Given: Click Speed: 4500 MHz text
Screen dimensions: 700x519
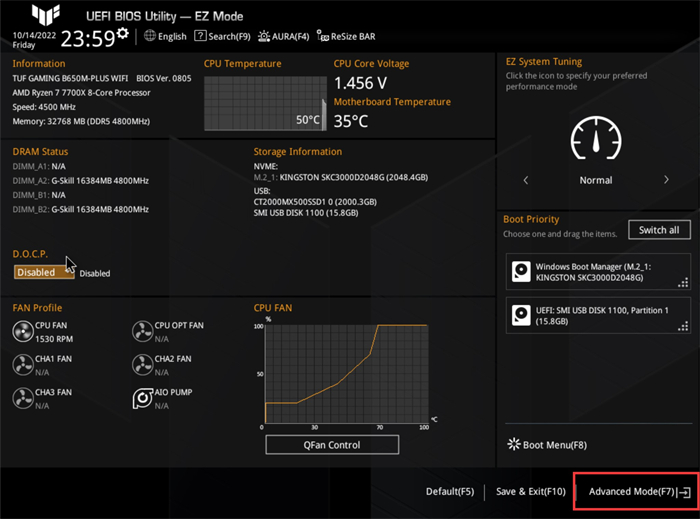Looking at the screenshot, I should pyautogui.click(x=44, y=107).
